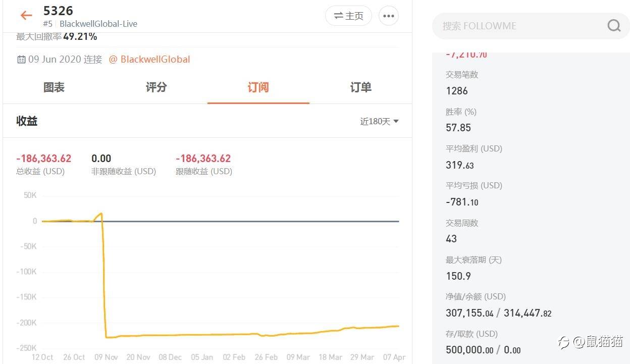Click the account title 5326
Image resolution: width=630 pixels, height=364 pixels.
pos(59,11)
